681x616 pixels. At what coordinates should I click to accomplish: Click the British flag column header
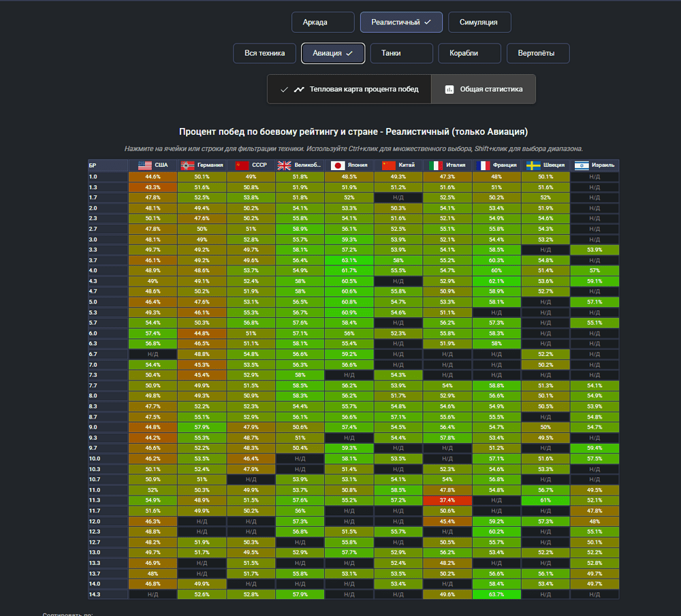(x=300, y=165)
